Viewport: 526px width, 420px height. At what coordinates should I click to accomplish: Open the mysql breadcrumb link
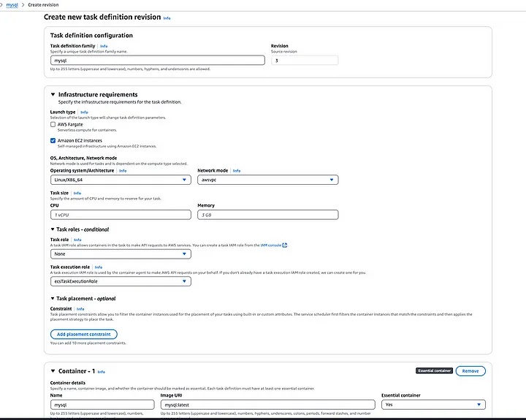12,5
